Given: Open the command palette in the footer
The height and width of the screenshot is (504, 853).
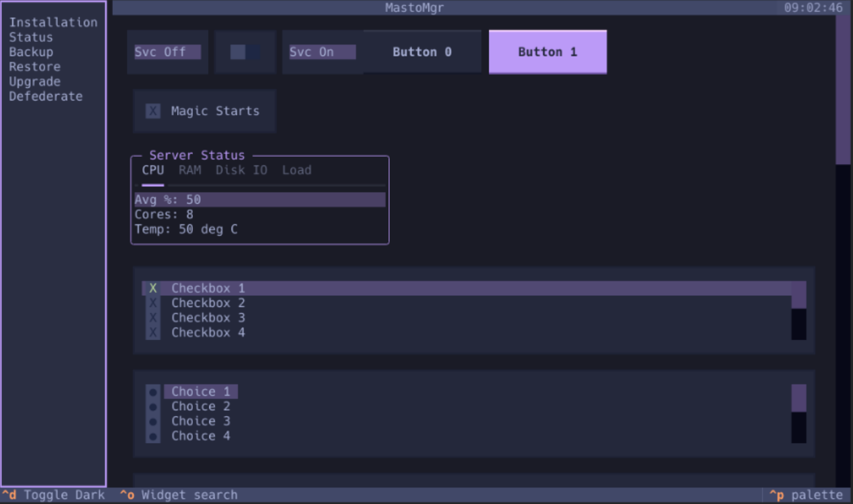Looking at the screenshot, I should [806, 495].
